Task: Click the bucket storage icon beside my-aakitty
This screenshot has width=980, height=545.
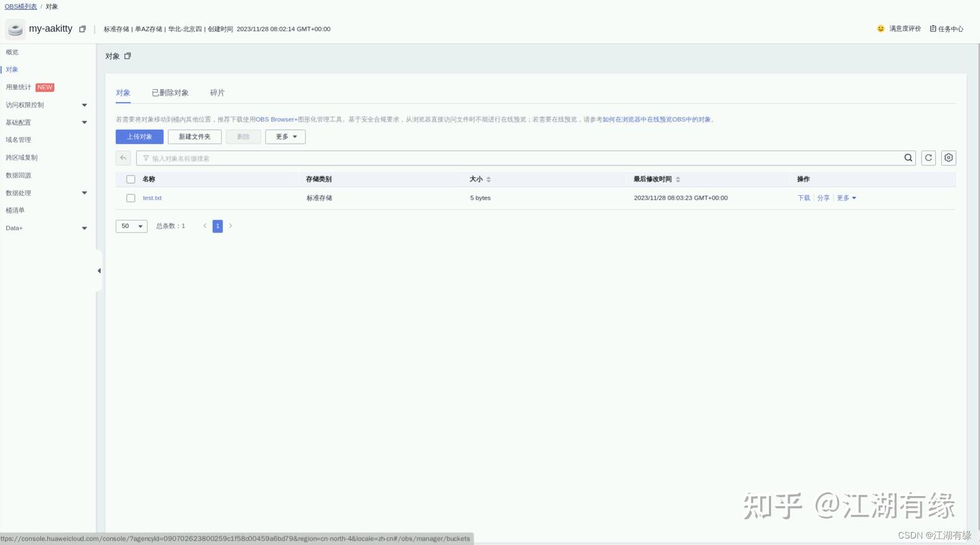Action: point(15,29)
